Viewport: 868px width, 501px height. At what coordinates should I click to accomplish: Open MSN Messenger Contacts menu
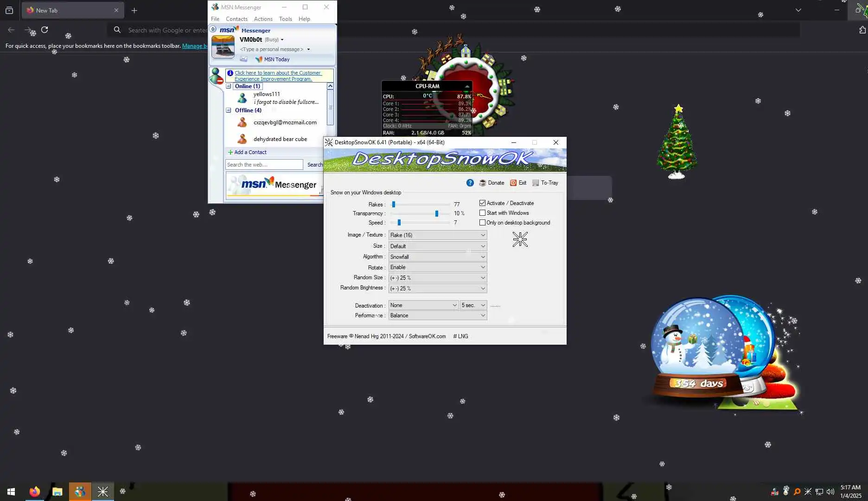[x=236, y=19]
